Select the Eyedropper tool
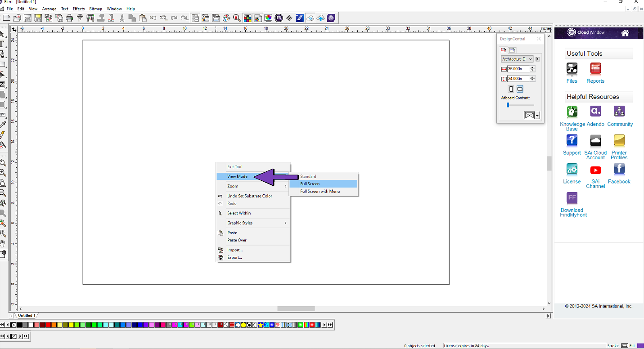The width and height of the screenshot is (644, 349). tap(3, 125)
